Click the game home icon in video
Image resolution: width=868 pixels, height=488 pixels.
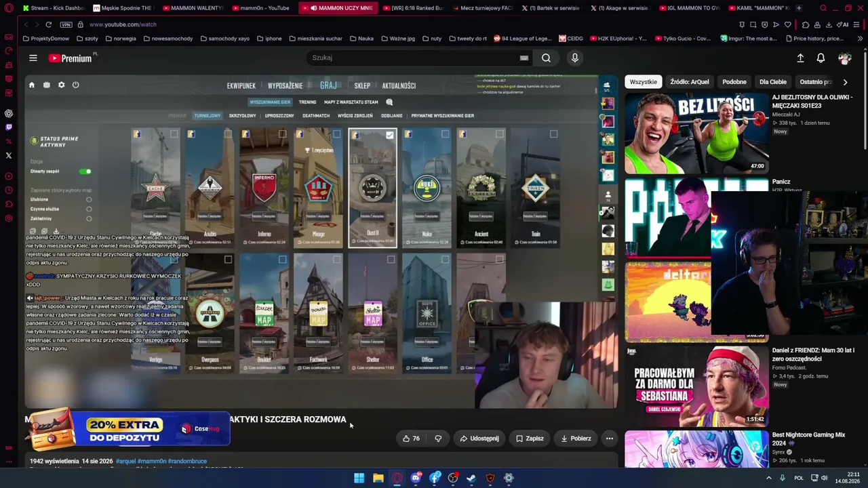[31, 85]
